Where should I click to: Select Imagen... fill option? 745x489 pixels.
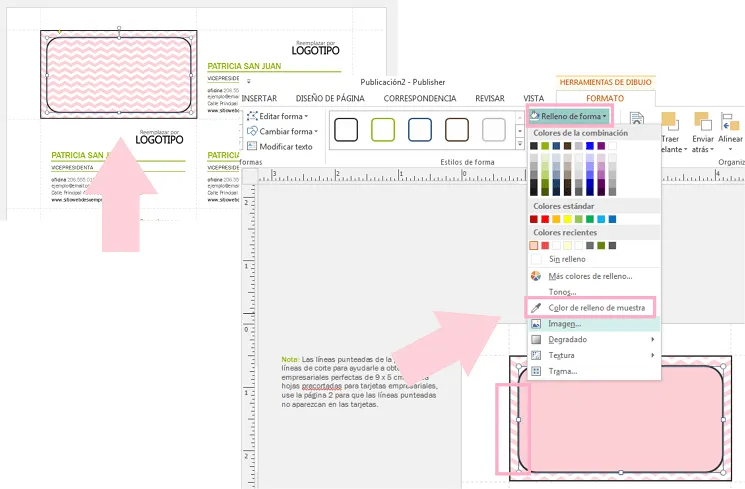click(x=594, y=324)
